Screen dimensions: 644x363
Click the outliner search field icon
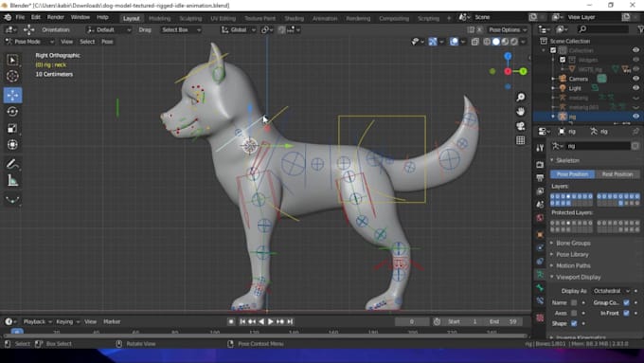tap(582, 29)
